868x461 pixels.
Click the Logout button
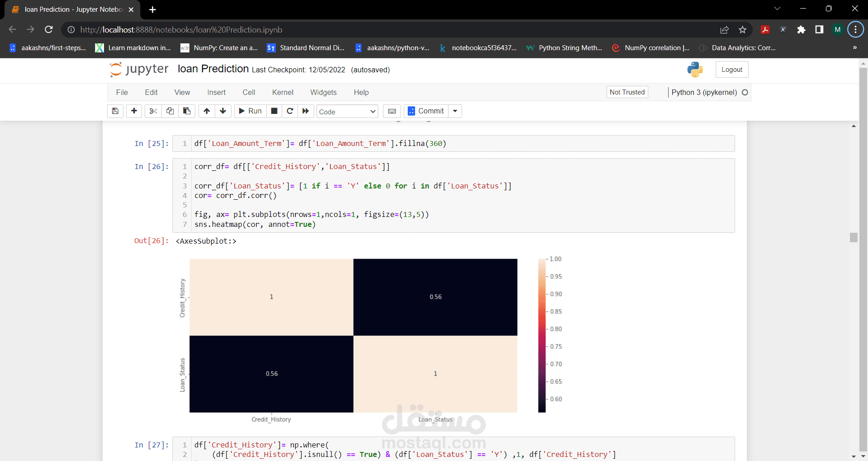point(731,69)
